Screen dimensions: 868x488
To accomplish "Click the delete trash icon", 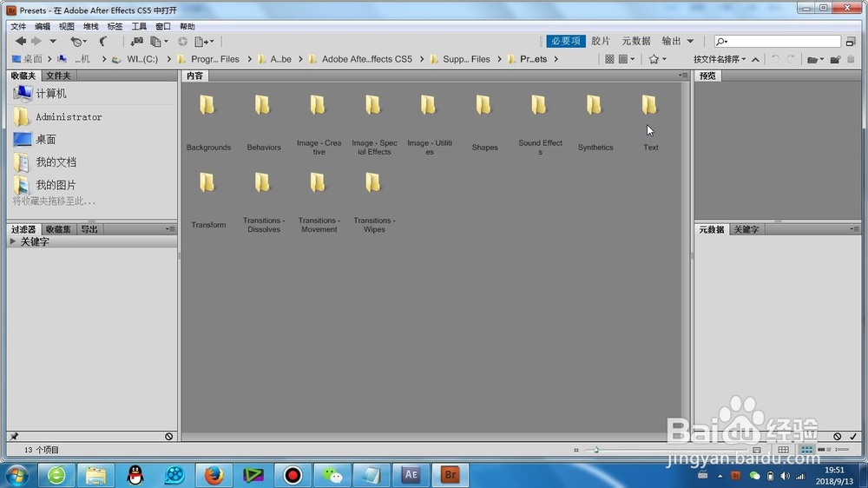I will click(x=851, y=59).
